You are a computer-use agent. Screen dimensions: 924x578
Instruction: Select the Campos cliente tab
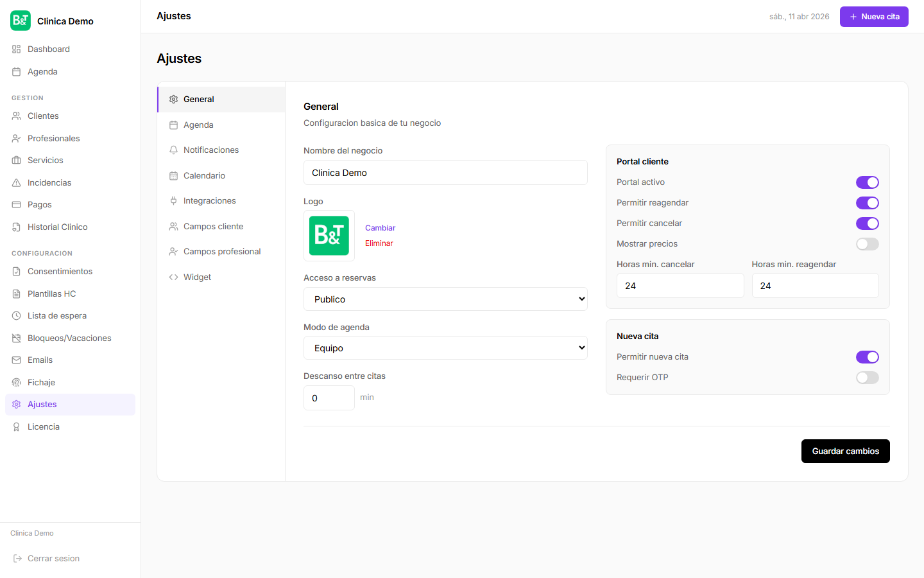click(221, 227)
